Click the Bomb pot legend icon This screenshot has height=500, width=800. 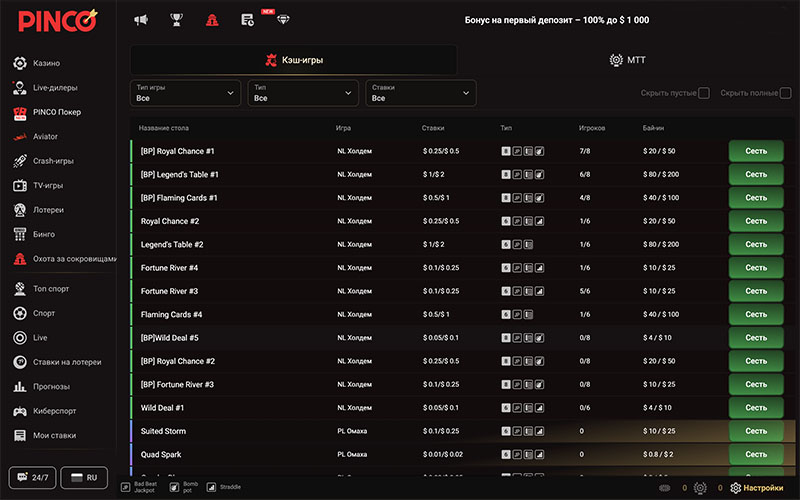click(x=174, y=487)
